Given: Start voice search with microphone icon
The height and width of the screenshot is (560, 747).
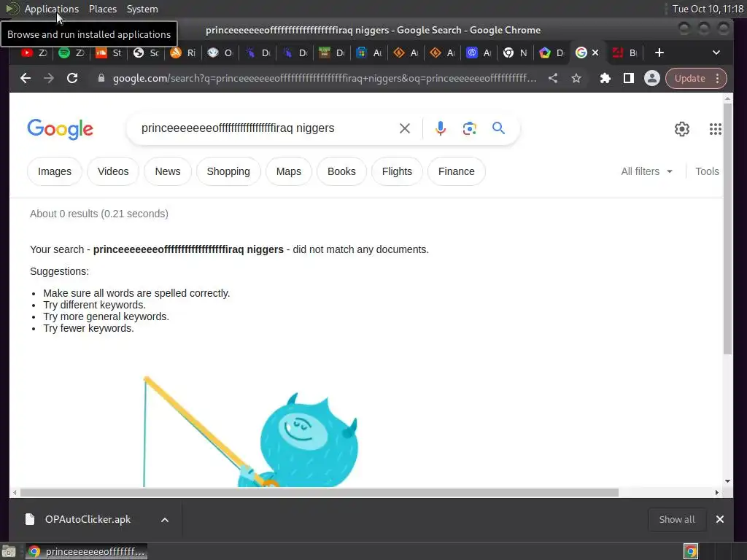Looking at the screenshot, I should 440,128.
